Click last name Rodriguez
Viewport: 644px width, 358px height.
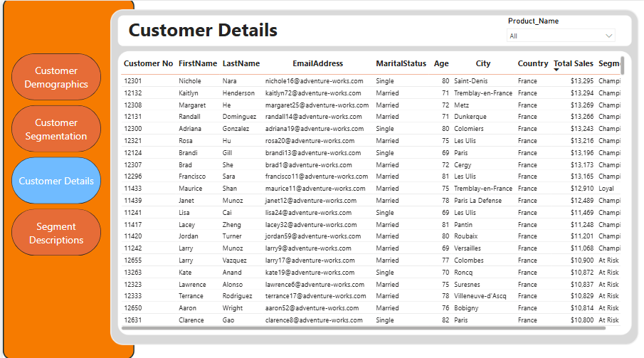238,296
